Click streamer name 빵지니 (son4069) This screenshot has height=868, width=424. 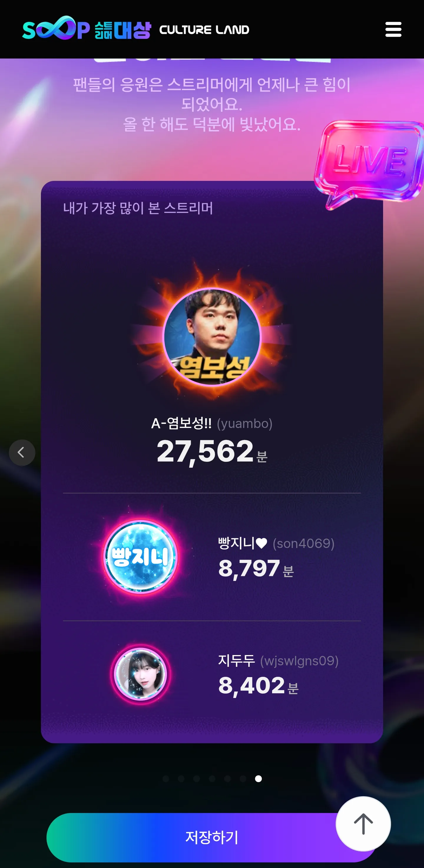[276, 543]
